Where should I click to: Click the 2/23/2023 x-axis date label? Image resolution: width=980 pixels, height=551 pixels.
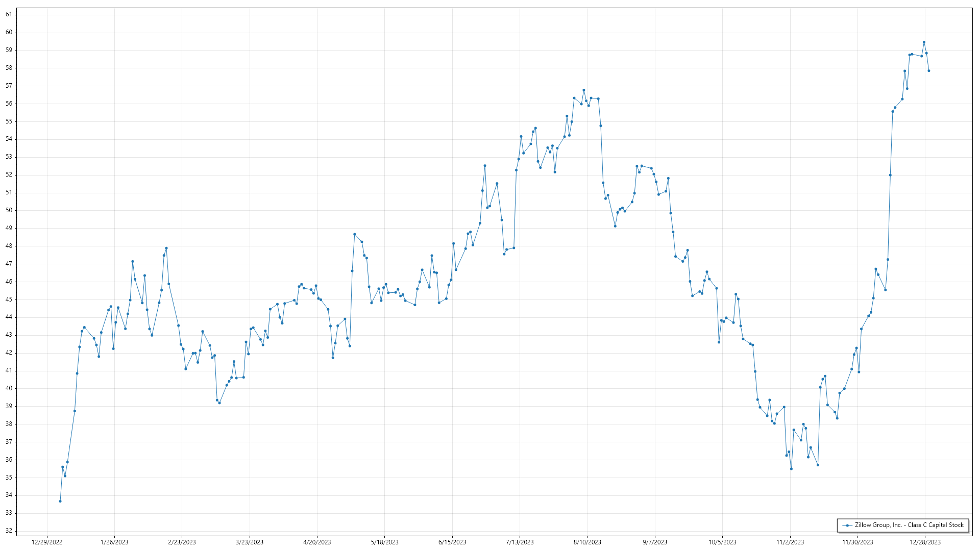[182, 542]
